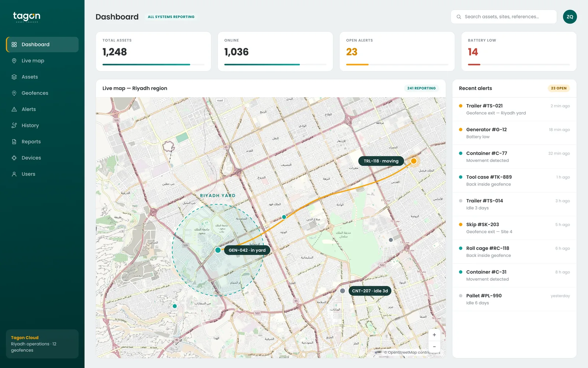Image resolution: width=588 pixels, height=368 pixels.
Task: Click the TRL-118 · moving map label
Action: click(x=381, y=161)
